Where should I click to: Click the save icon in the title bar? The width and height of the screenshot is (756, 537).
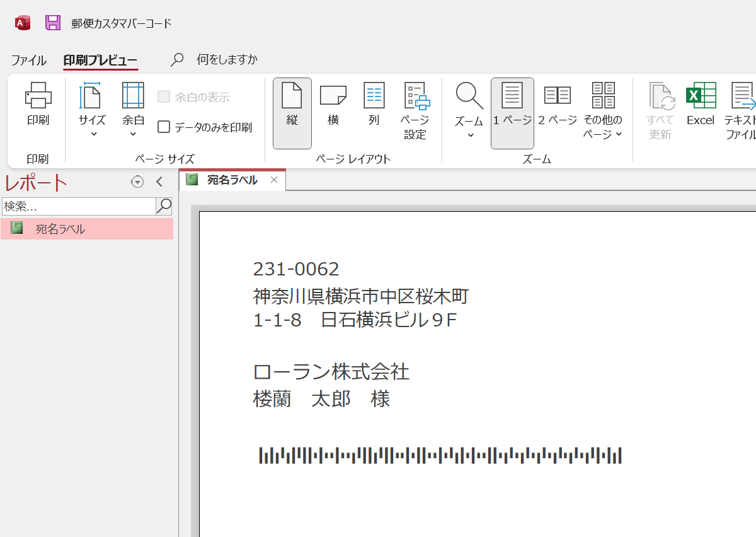click(53, 22)
